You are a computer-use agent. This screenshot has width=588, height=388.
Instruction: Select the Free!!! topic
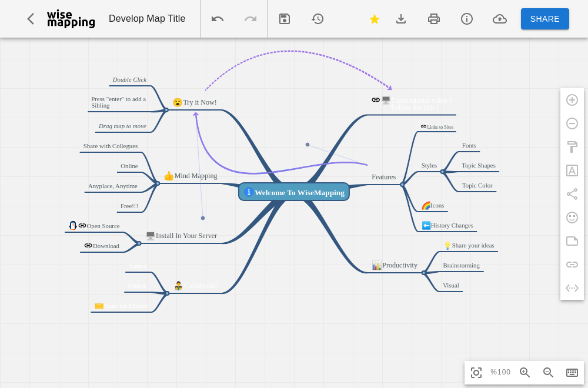(129, 206)
